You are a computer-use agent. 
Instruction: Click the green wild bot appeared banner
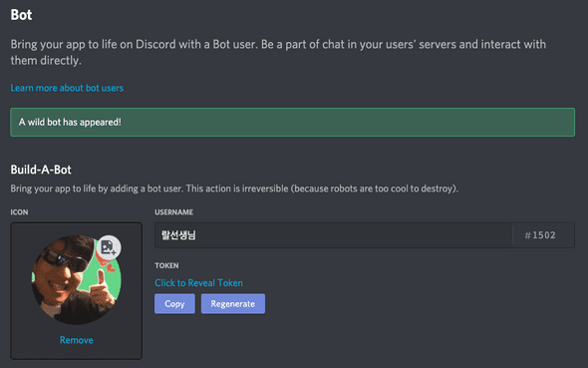(292, 122)
